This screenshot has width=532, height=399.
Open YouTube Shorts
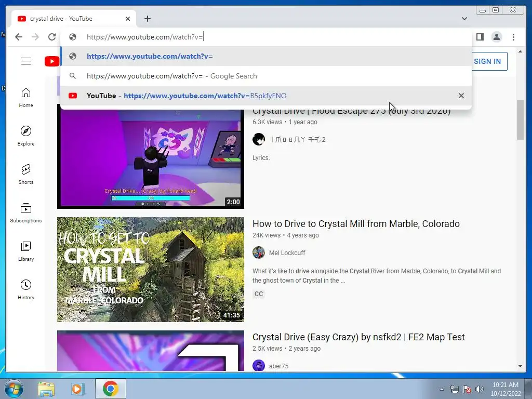26,175
